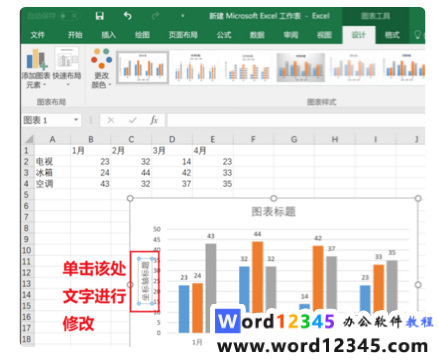Select the gray-background fourth chart style

coord(301,67)
